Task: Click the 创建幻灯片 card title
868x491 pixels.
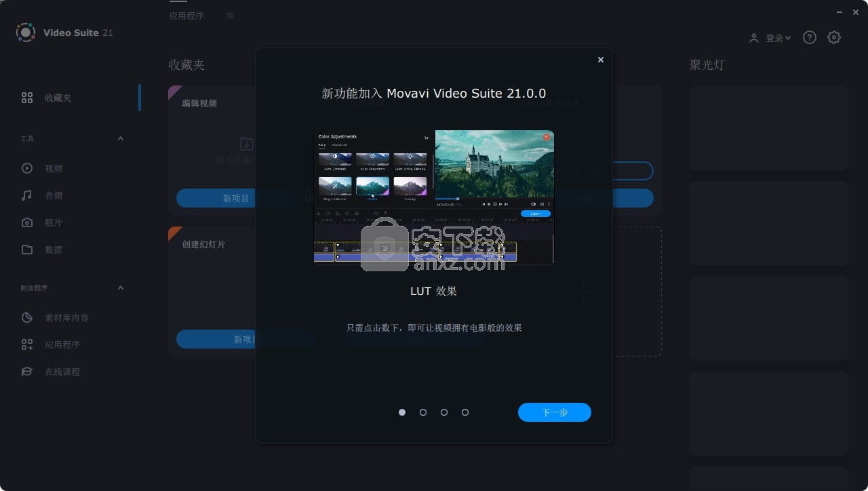Action: click(x=203, y=244)
